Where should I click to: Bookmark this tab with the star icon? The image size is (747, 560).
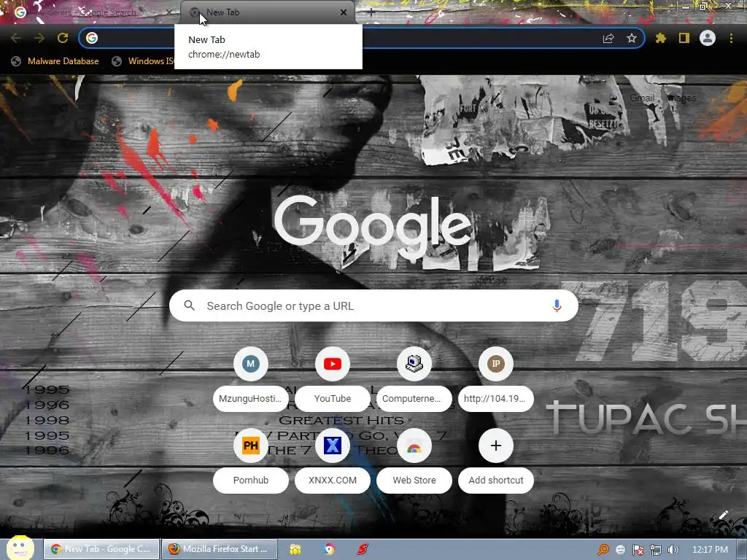tap(632, 38)
